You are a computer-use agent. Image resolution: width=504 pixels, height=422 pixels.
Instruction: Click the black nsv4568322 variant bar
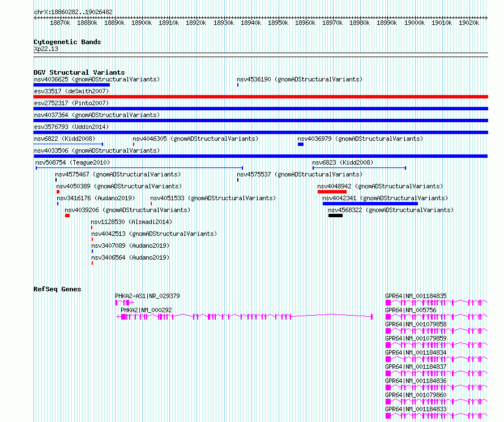(336, 216)
